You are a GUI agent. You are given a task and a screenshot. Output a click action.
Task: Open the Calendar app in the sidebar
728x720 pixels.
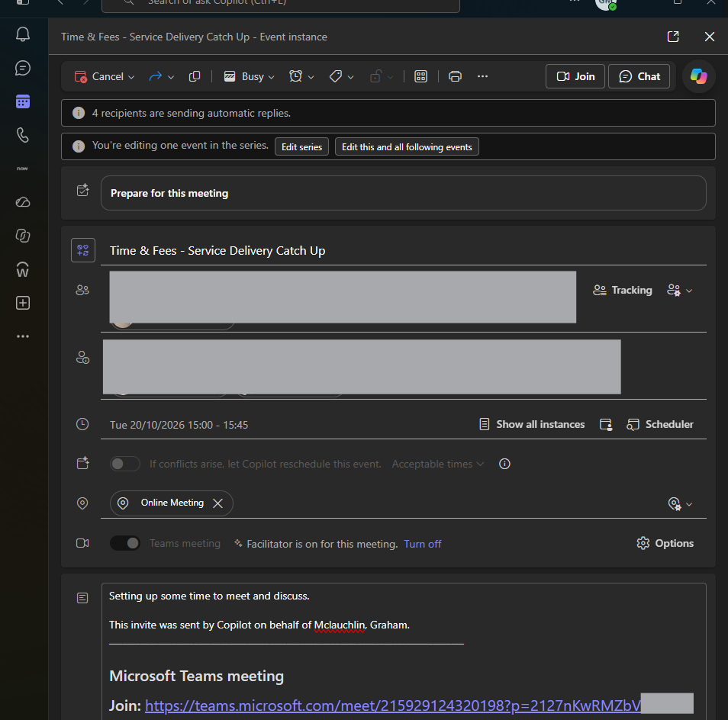click(x=23, y=101)
